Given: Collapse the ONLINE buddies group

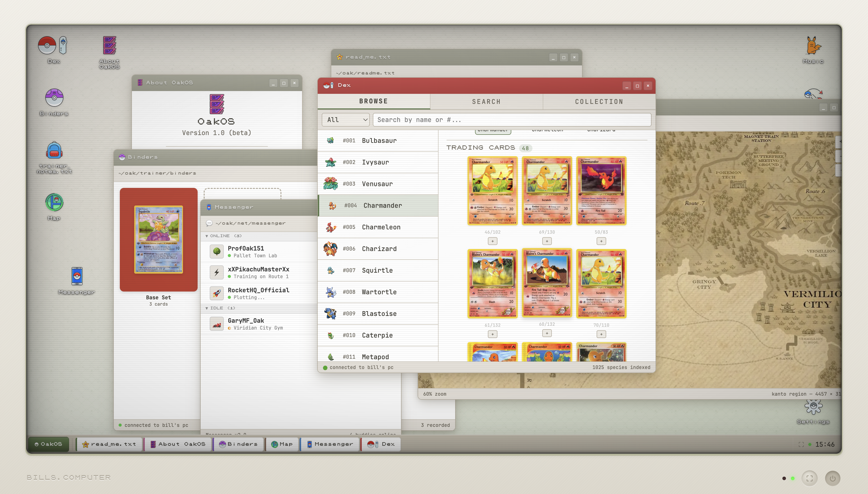Looking at the screenshot, I should coord(207,236).
